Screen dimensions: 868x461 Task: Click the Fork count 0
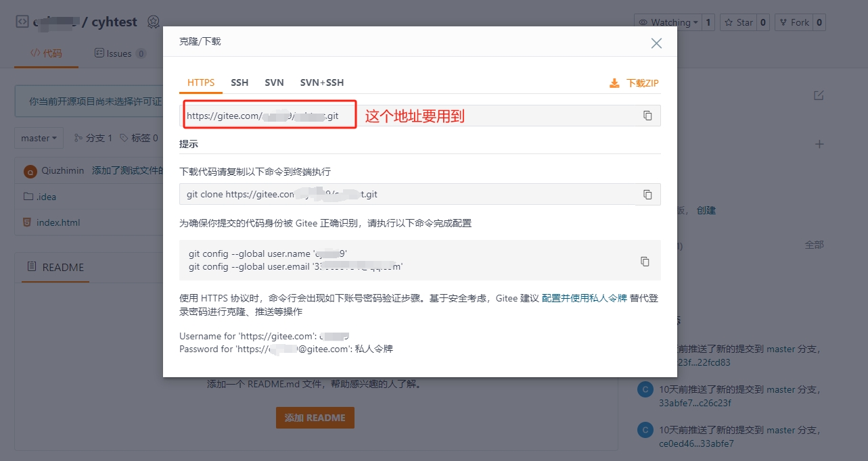[x=819, y=22]
